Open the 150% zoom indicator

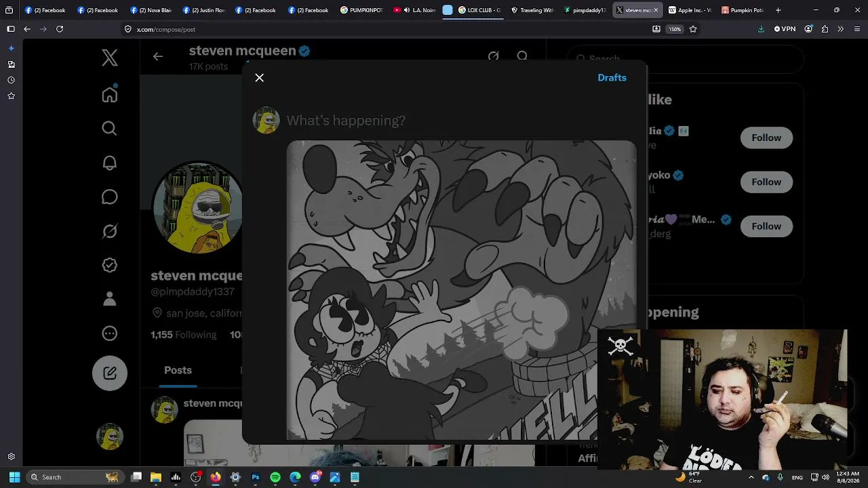tap(675, 29)
